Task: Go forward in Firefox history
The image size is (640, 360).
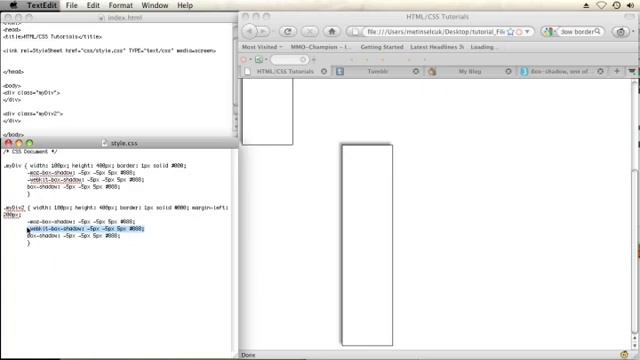Action: click(x=264, y=31)
